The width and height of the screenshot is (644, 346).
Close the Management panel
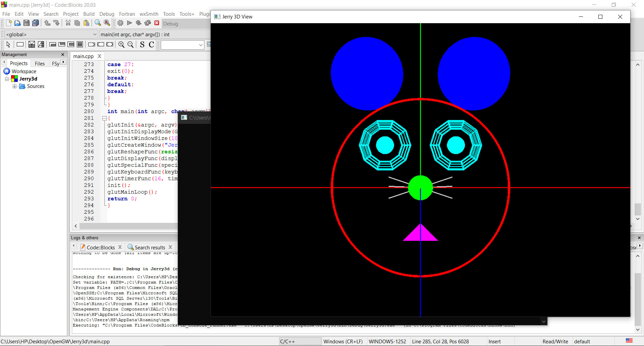pyautogui.click(x=63, y=54)
